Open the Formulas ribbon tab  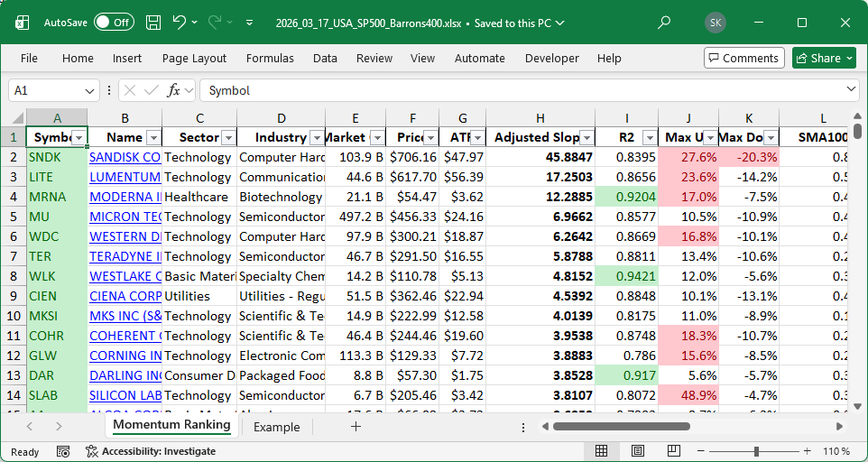(270, 58)
